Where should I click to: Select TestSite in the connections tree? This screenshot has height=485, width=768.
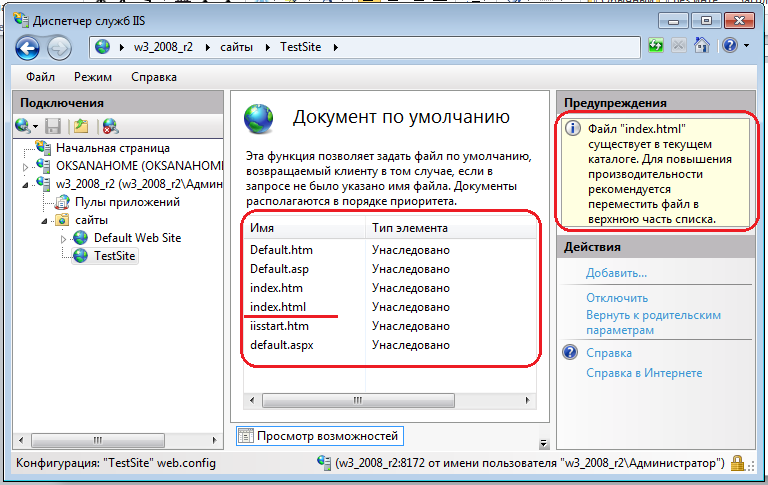point(115,256)
